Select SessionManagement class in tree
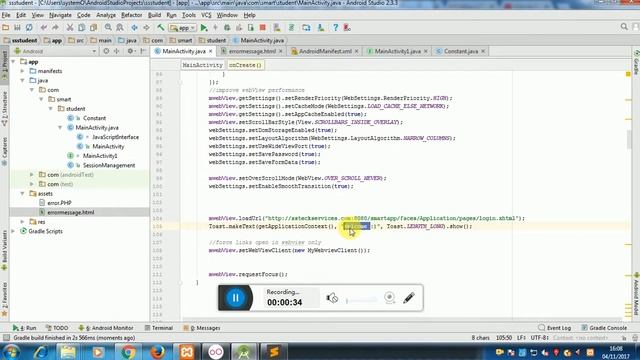Viewport: 640px width, 360px height. click(109, 165)
